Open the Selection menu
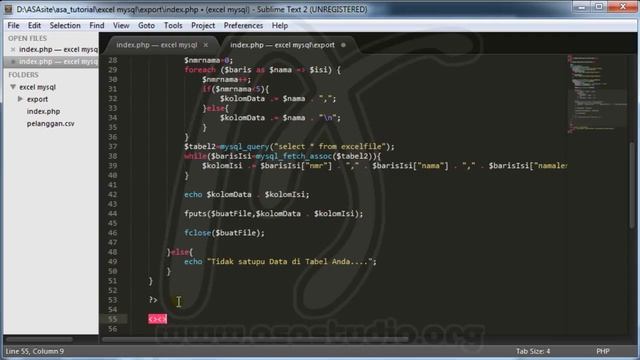The width and height of the screenshot is (640, 360). pyautogui.click(x=65, y=25)
